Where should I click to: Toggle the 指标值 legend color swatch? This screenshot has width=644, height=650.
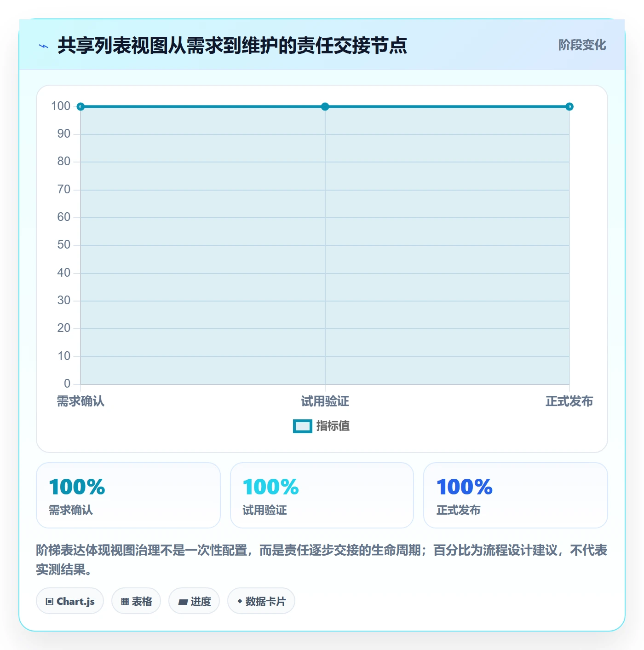tap(303, 426)
